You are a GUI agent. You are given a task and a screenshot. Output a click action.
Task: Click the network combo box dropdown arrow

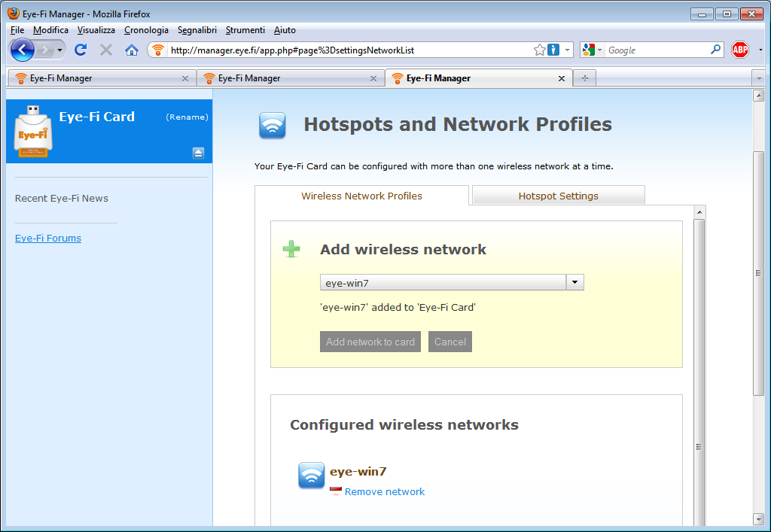574,282
